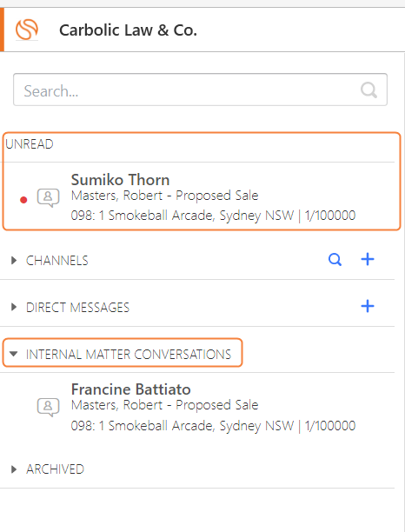Viewport: 405px width, 532px height.
Task: Click the magnifier icon in Search field
Action: click(x=368, y=90)
